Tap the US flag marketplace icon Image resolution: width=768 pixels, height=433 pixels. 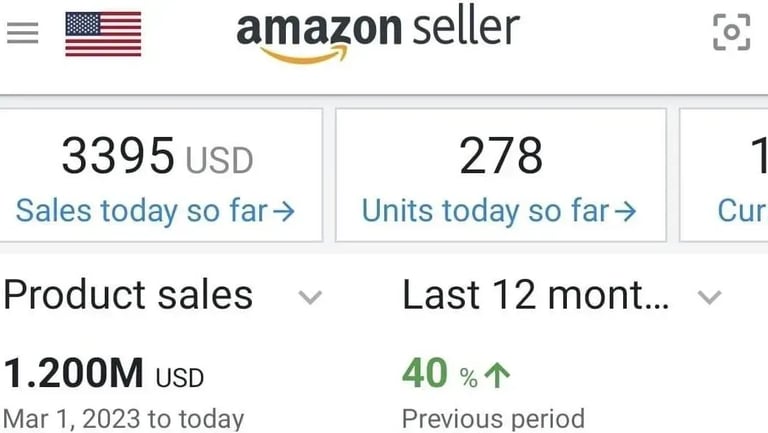[x=103, y=33]
